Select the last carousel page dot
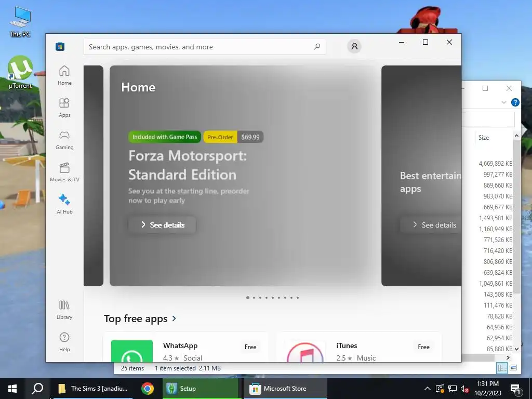Image resolution: width=532 pixels, height=399 pixels. pyautogui.click(x=298, y=298)
